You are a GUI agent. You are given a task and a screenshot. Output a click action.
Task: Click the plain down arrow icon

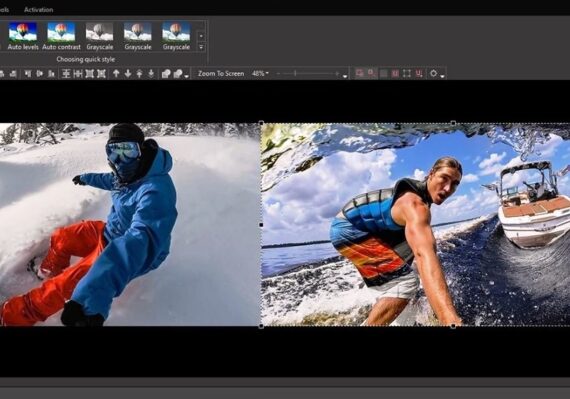pyautogui.click(x=128, y=74)
